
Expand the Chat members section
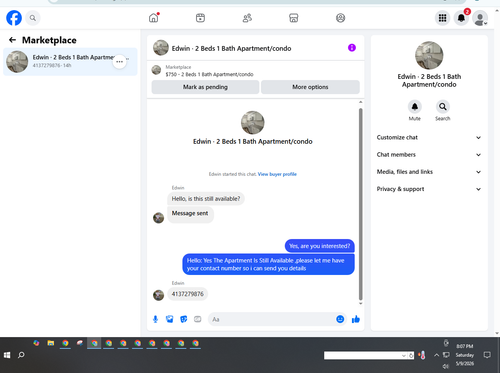pos(429,155)
